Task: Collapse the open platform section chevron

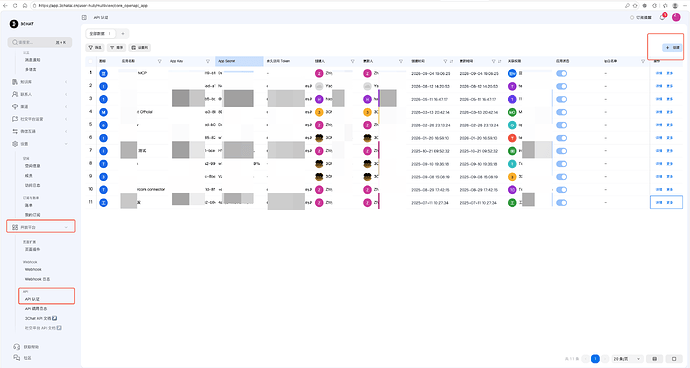Action: [x=66, y=227]
